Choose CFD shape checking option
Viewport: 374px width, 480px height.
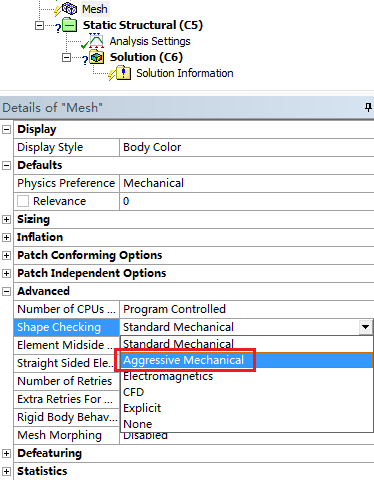[x=246, y=392]
